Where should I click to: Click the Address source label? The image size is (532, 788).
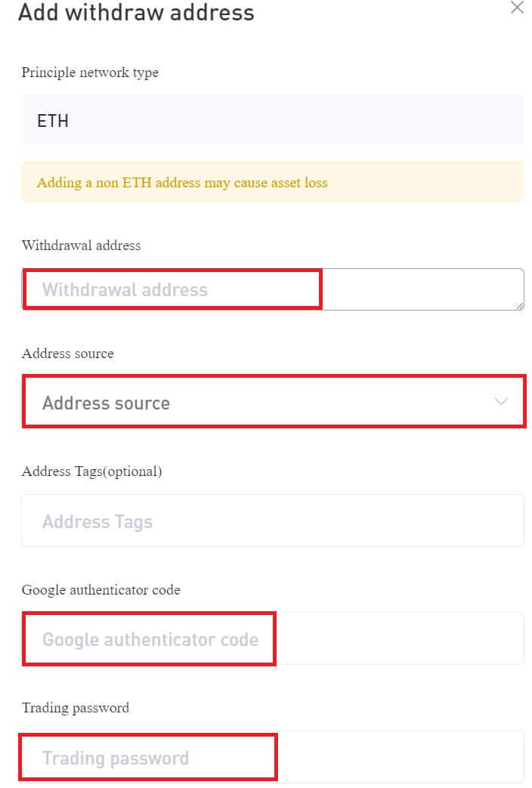[x=66, y=354]
